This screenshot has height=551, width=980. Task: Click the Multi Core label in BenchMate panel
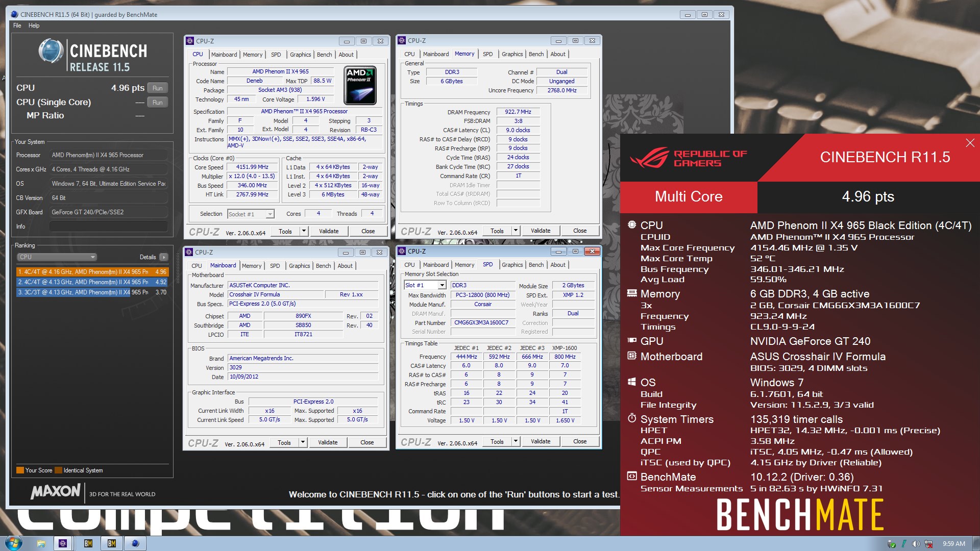coord(689,196)
